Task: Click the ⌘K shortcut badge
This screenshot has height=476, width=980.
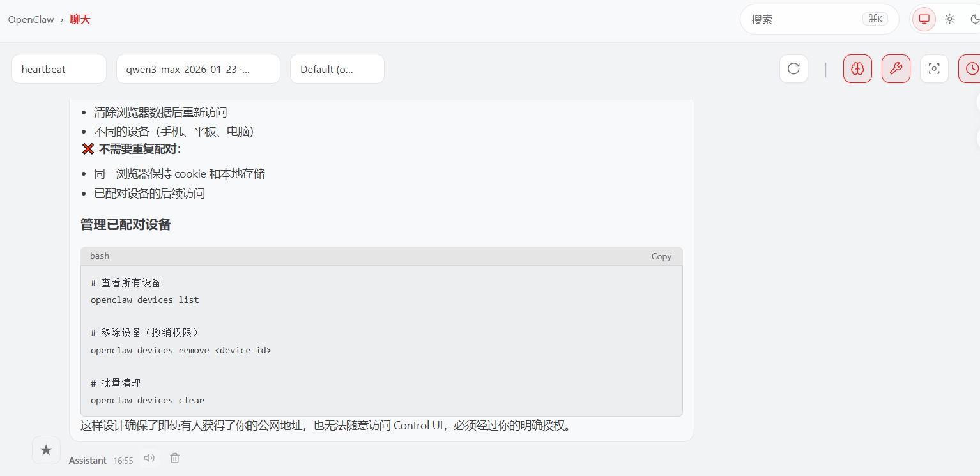Action: pos(875,19)
